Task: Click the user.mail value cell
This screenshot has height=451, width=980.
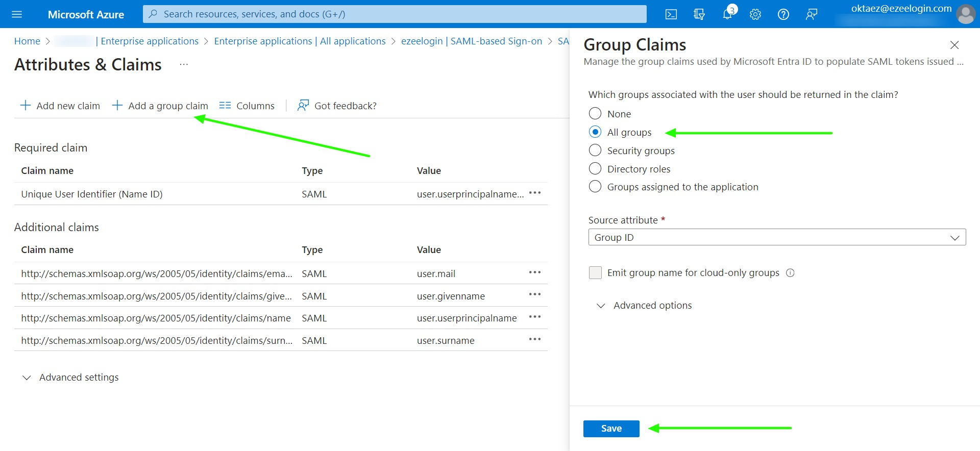Action: point(436,274)
